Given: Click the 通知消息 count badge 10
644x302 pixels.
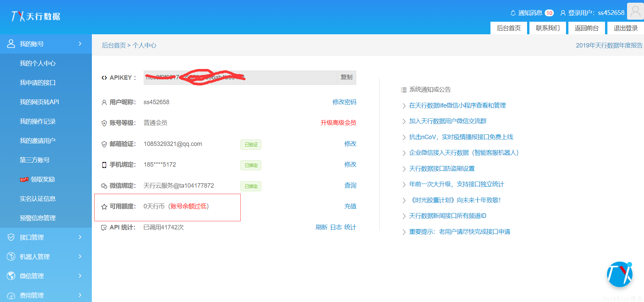Looking at the screenshot, I should click(549, 13).
